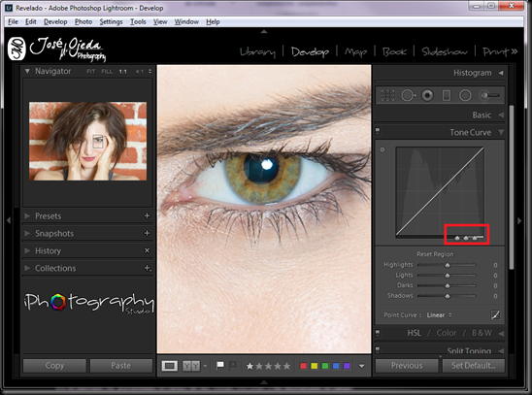
Task: Add a new snapshot with plus icon
Action: pos(147,233)
